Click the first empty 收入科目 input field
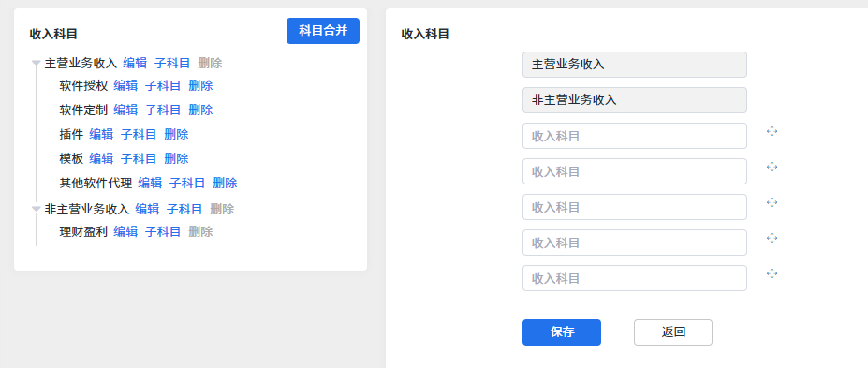The width and height of the screenshot is (868, 368). pos(635,136)
